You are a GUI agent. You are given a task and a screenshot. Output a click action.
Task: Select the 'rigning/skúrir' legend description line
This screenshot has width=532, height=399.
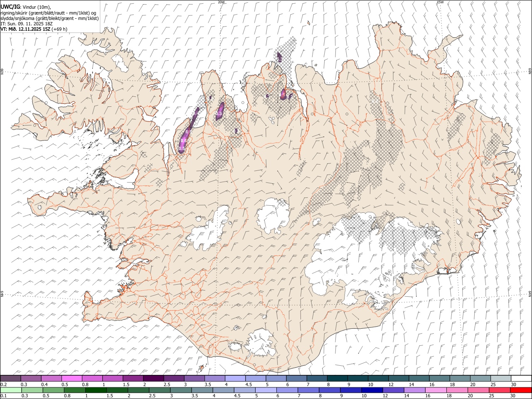tap(48, 13)
